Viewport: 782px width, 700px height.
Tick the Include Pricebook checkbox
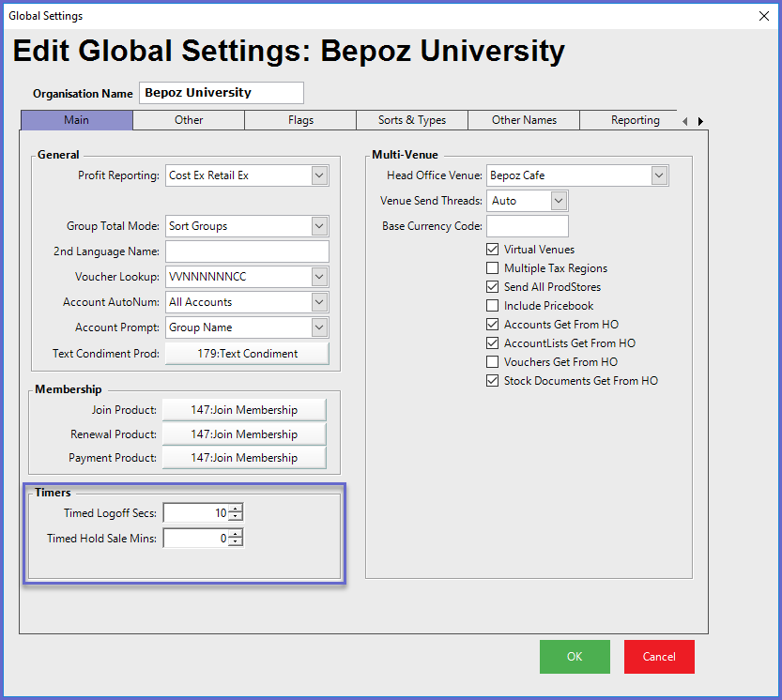[x=493, y=306]
